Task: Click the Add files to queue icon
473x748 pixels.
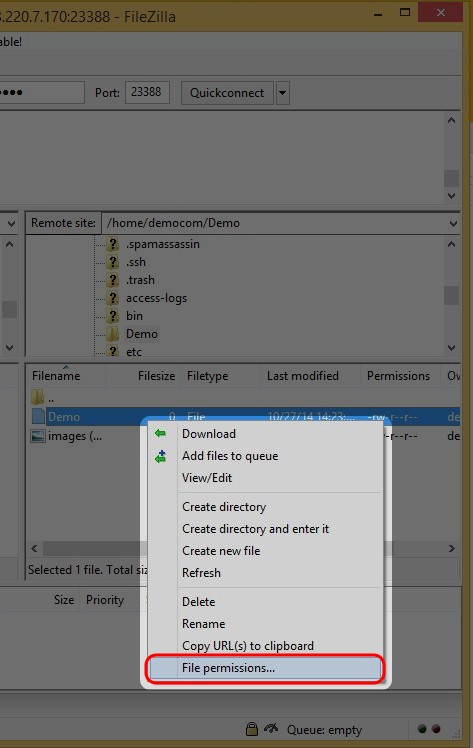Action: click(x=160, y=456)
